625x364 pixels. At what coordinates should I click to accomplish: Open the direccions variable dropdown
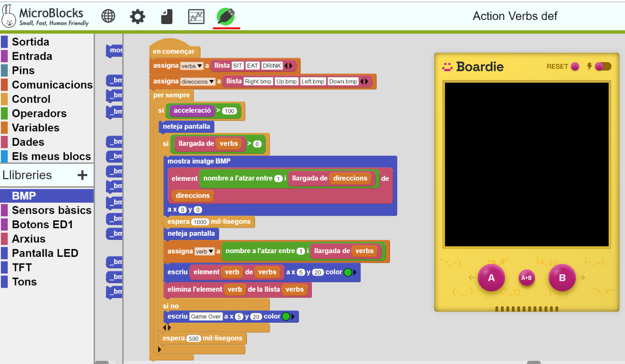(x=197, y=82)
